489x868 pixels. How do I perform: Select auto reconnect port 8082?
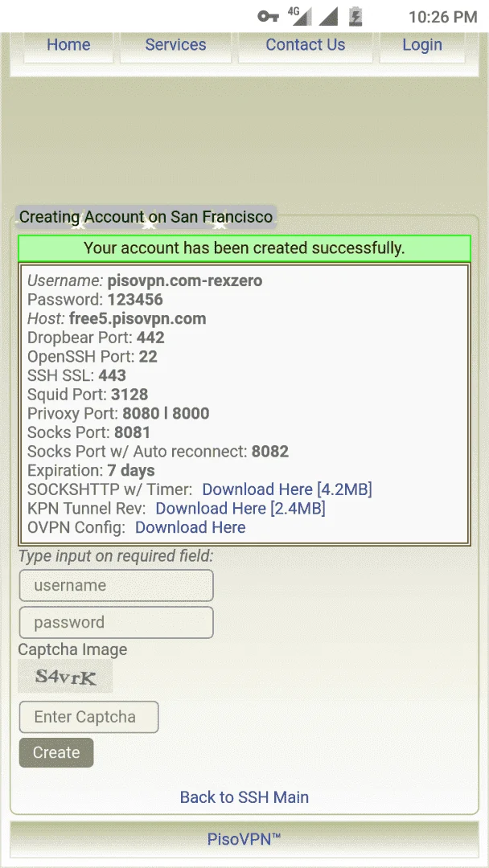270,452
